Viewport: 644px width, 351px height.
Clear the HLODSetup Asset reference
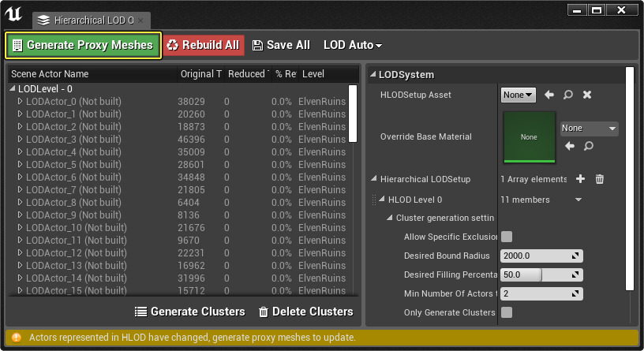587,95
